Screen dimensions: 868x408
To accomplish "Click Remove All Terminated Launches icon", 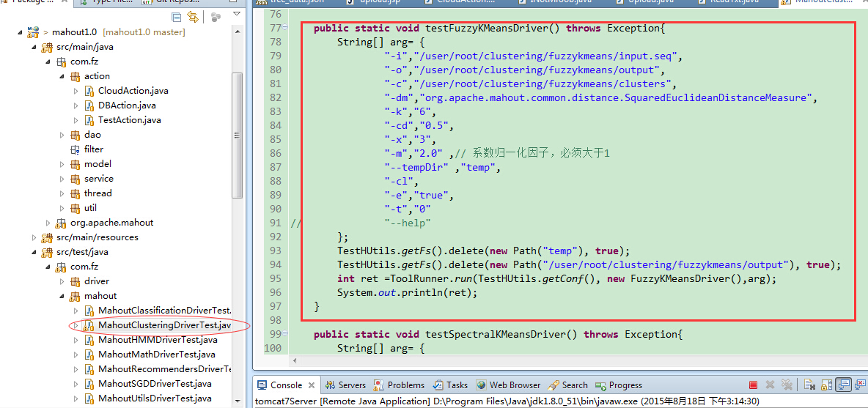I will [787, 385].
